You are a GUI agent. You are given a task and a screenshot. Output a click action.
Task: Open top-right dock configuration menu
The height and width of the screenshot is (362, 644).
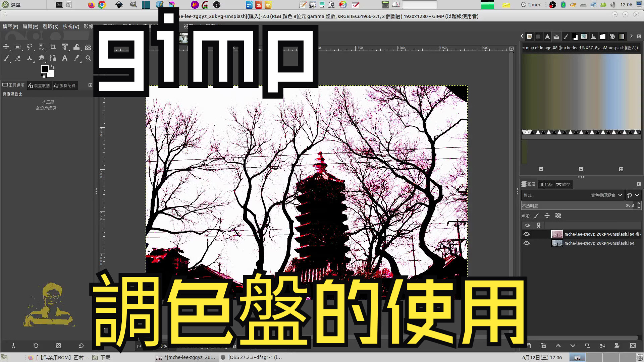coord(639,36)
